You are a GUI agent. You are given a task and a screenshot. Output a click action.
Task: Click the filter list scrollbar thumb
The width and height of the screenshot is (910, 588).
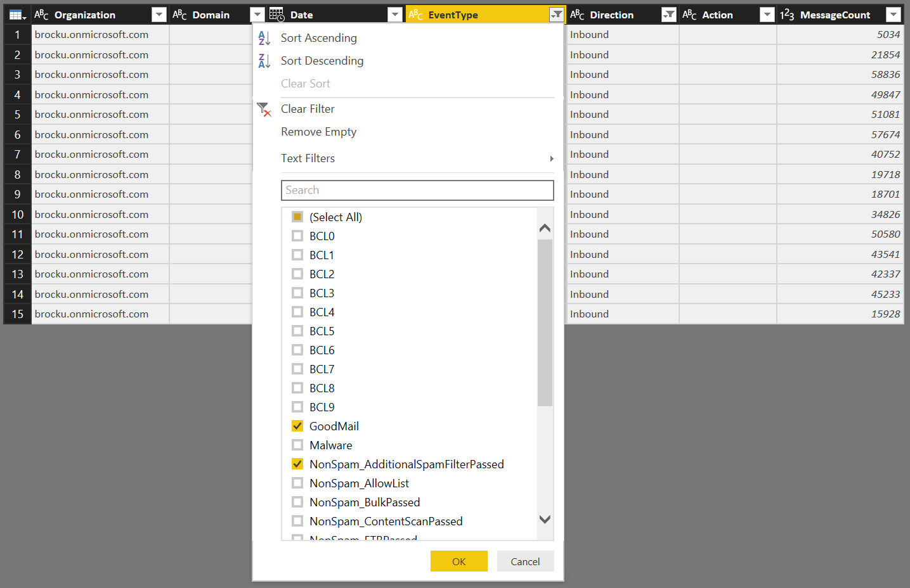pos(545,323)
